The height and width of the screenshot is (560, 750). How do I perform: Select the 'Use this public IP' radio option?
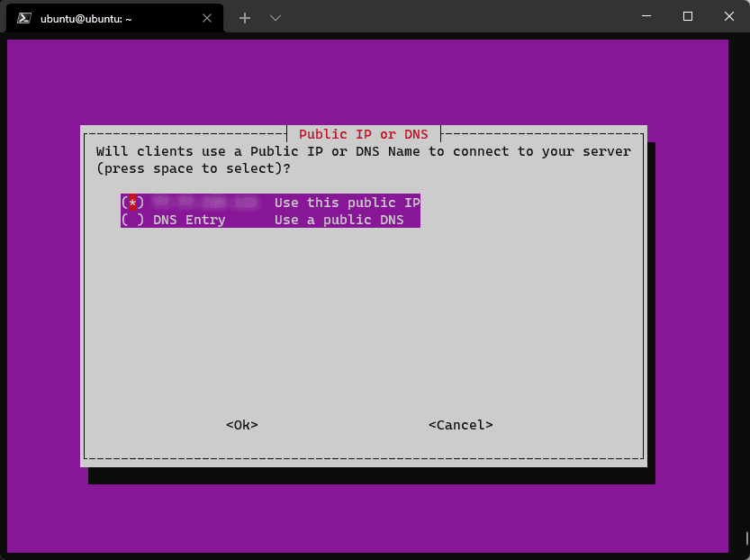[x=270, y=203]
